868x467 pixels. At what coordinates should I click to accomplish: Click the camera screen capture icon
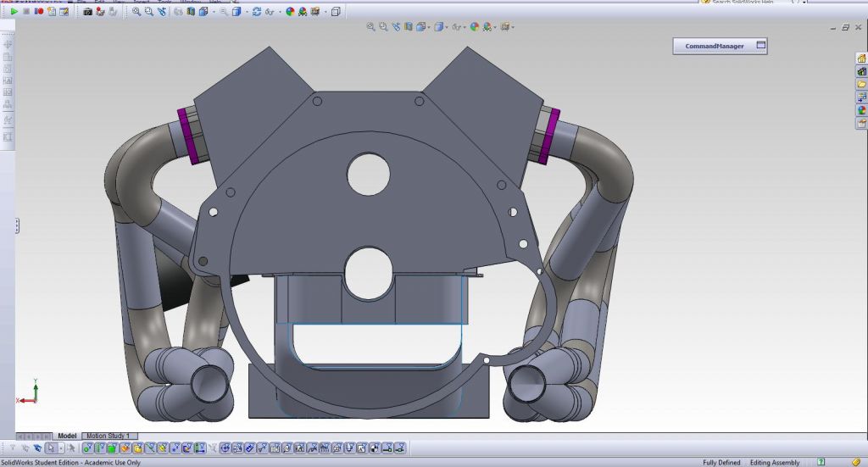coord(87,12)
